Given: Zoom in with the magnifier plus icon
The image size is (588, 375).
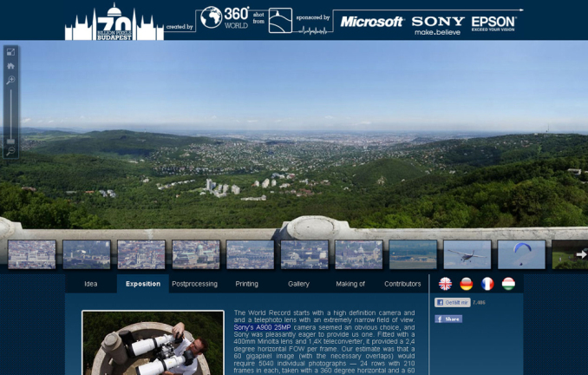Looking at the screenshot, I should click(x=11, y=80).
